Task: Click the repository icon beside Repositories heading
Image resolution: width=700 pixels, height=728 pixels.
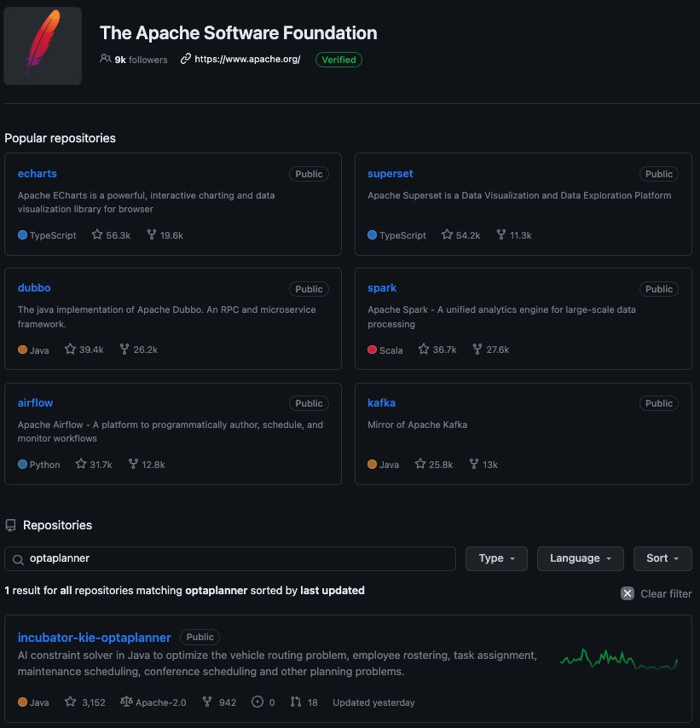Action: tap(11, 526)
